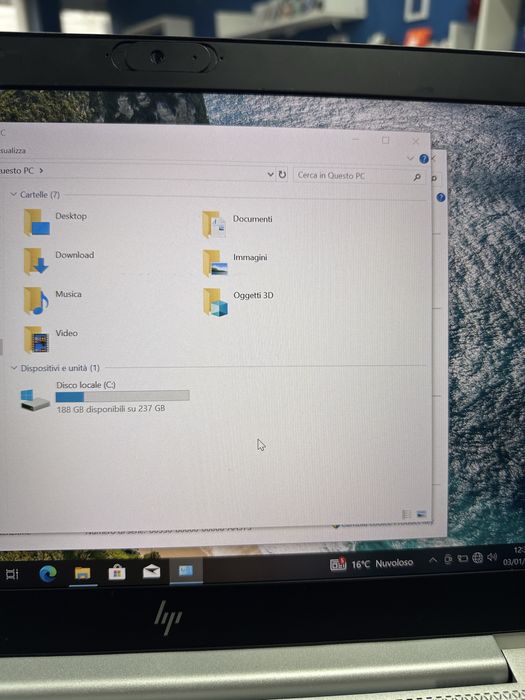Click the Musica folder label
The height and width of the screenshot is (700, 525).
(68, 294)
